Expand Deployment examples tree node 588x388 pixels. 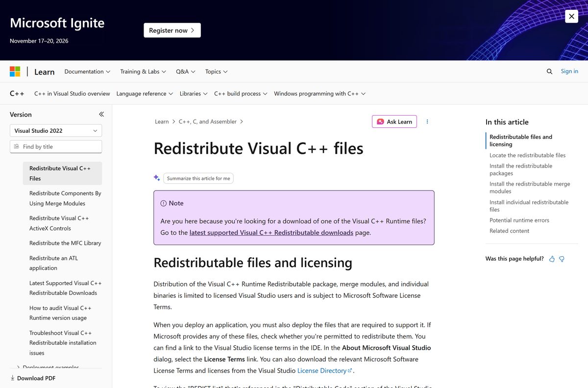(18, 367)
